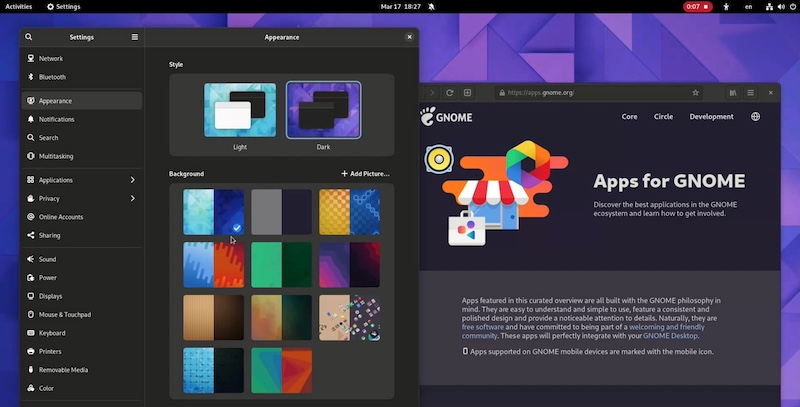Click the Color icon in sidebar
Screen dimensions: 800x407
31,388
